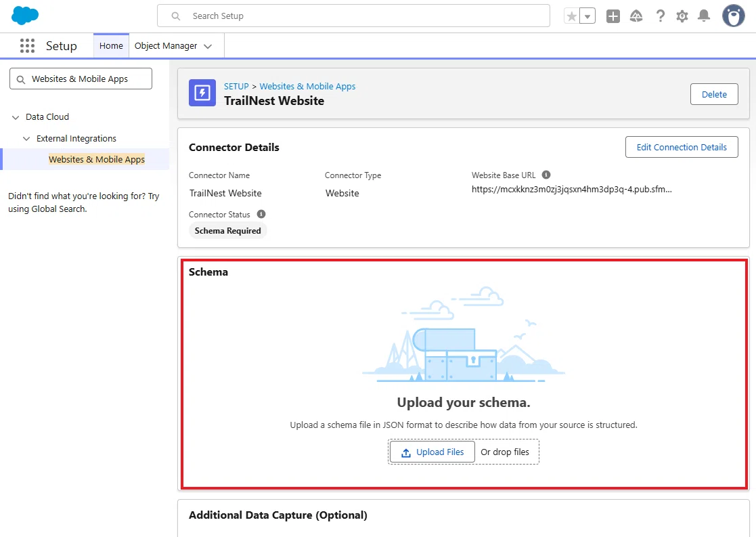Viewport: 756px width, 537px height.
Task: Open the App Launcher dots grid
Action: click(28, 46)
